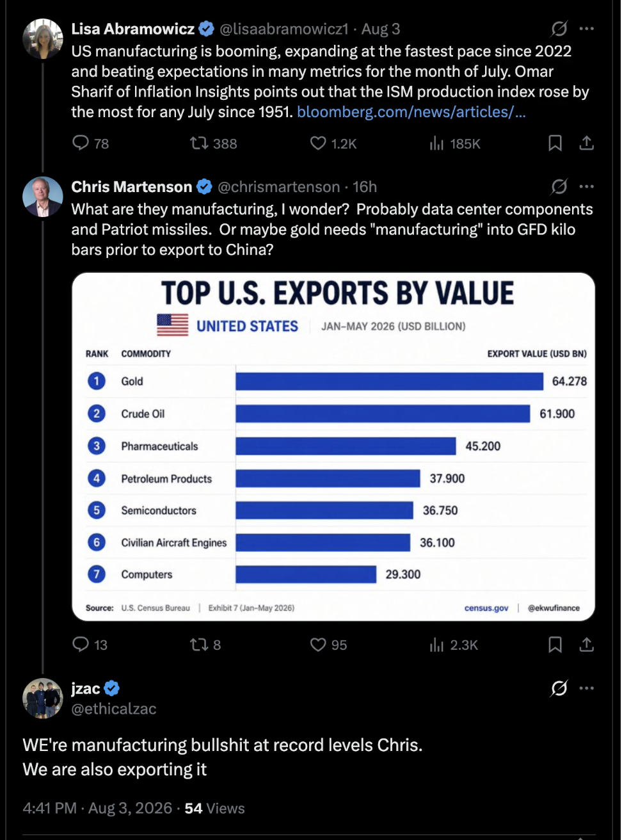This screenshot has width=622, height=840.
Task: Open more options on jzac's tweet
Action: [x=586, y=688]
